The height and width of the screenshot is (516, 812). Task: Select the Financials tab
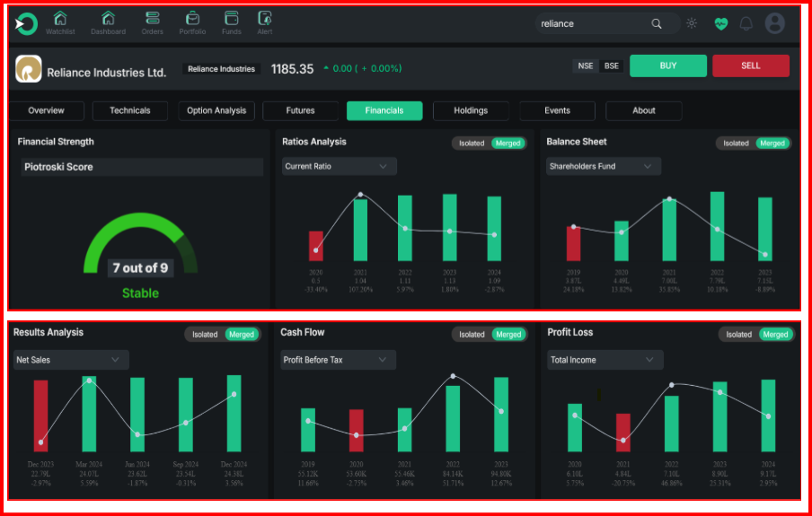(384, 110)
